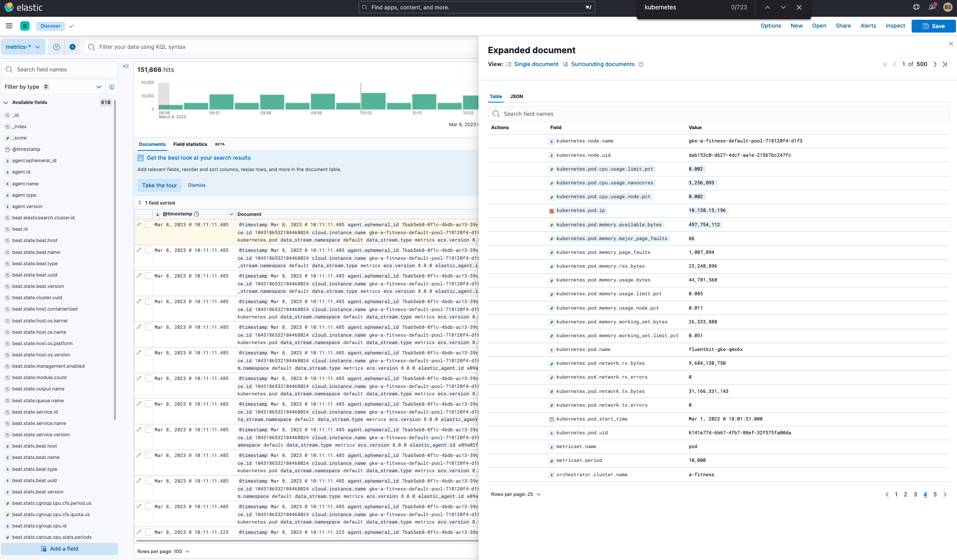957x560 pixels.
Task: Click the 10:00 histogram bar
Action: point(373,101)
